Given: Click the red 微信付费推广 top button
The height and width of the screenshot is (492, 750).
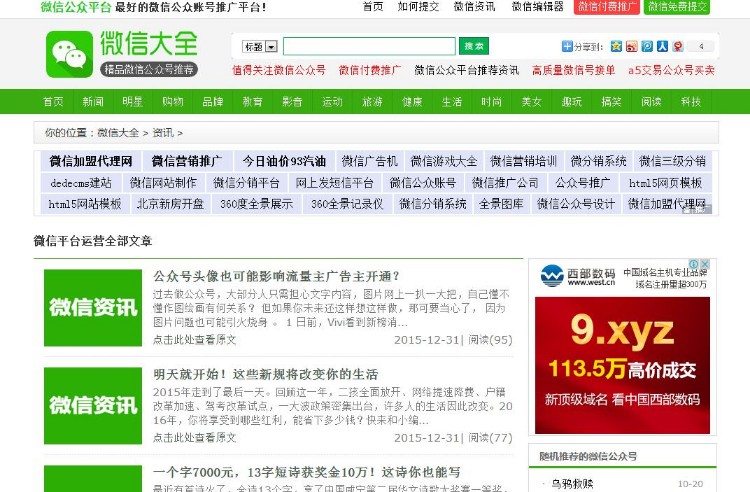Looking at the screenshot, I should coord(607,7).
